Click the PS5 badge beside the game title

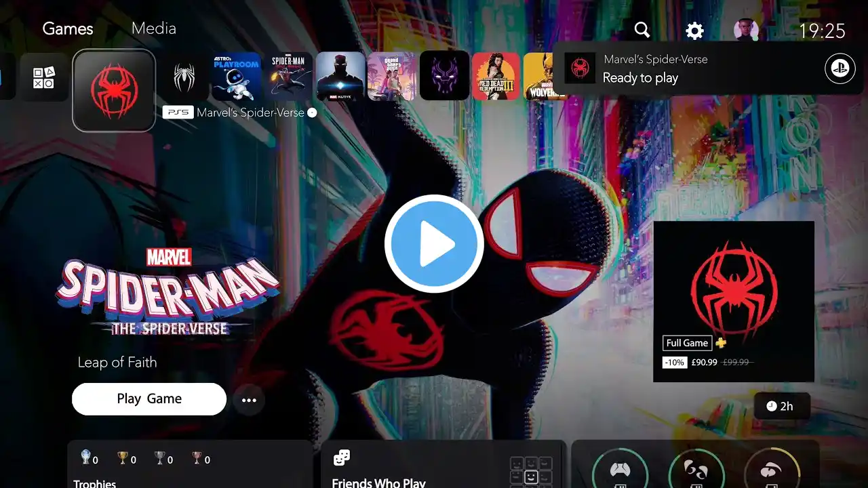(x=178, y=113)
